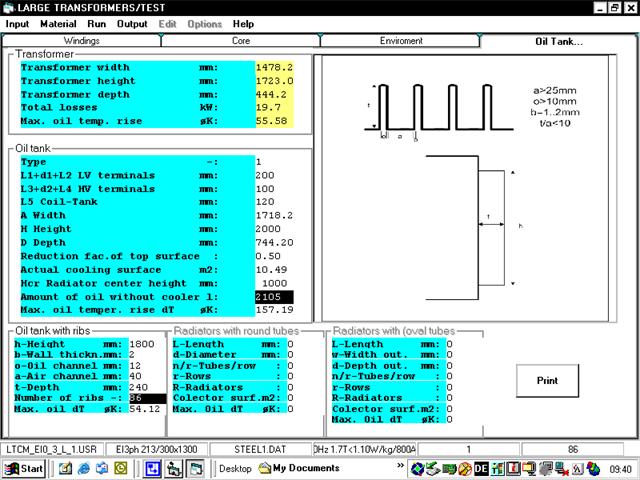Viewport: 640px width, 480px height.
Task: Open the Help menu
Action: 243,24
